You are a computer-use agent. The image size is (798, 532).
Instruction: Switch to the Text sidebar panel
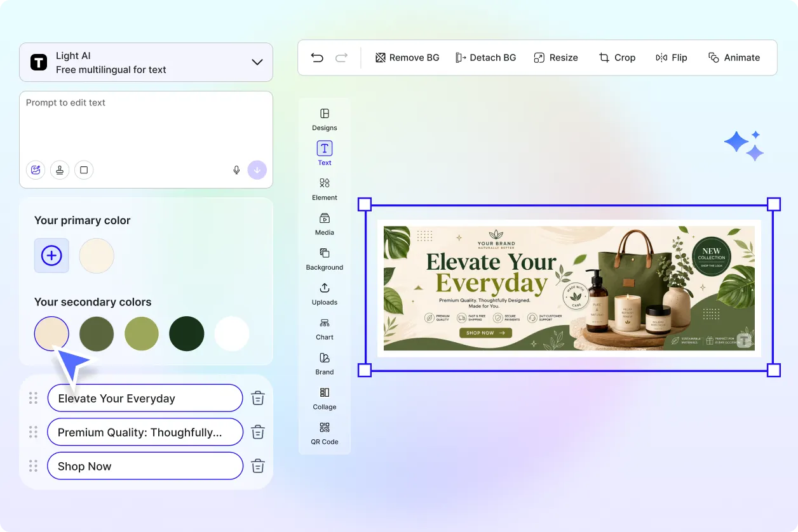point(325,154)
